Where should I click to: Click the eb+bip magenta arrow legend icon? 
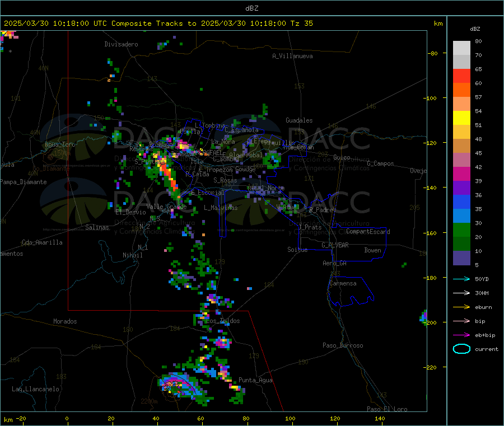pyautogui.click(x=461, y=335)
